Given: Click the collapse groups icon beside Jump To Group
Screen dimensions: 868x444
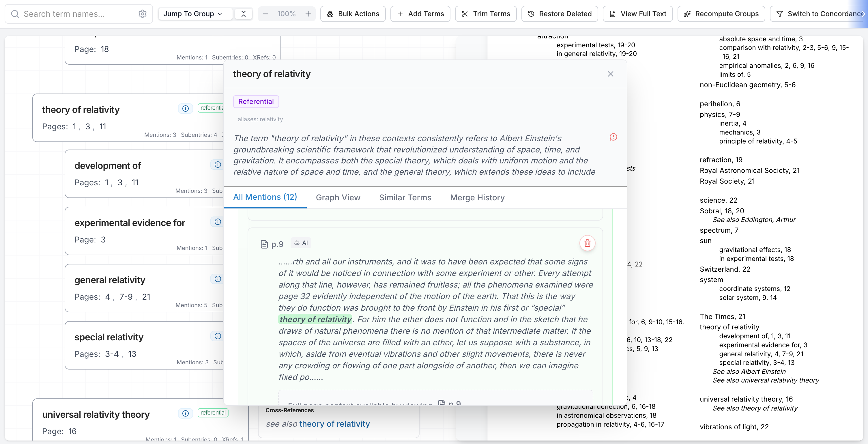Looking at the screenshot, I should click(x=244, y=14).
